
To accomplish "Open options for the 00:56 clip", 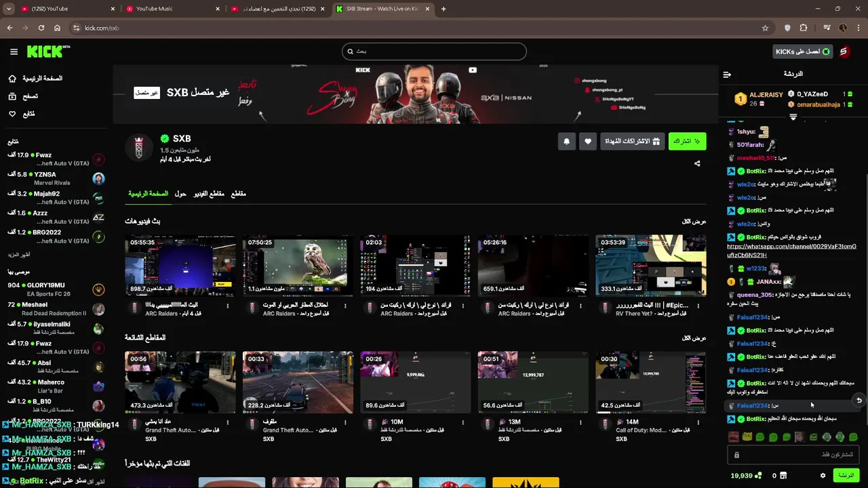I will click(228, 422).
